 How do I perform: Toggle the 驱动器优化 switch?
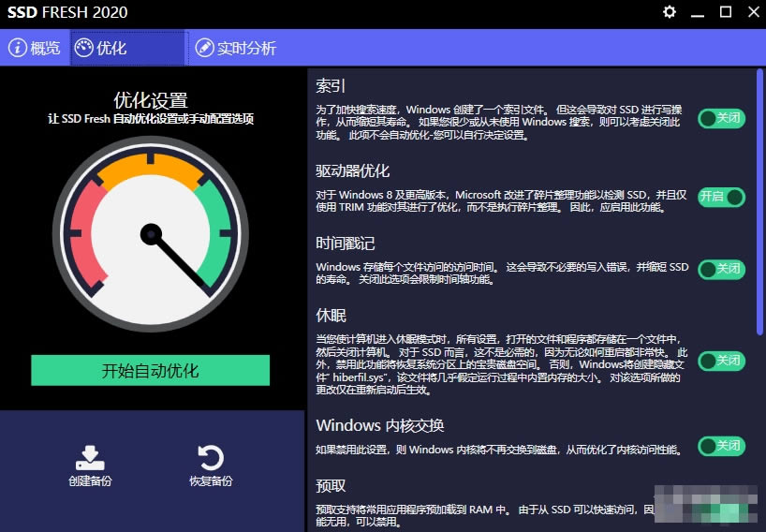click(722, 198)
